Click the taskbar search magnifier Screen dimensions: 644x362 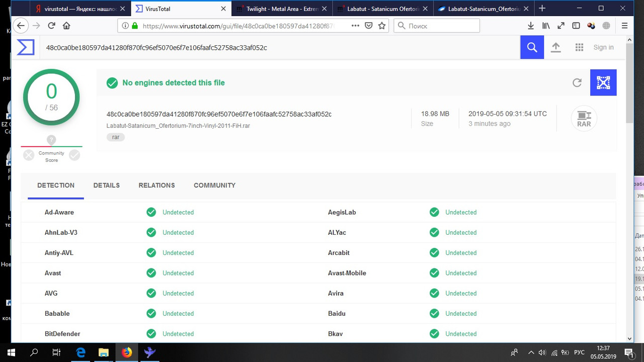coord(34,352)
